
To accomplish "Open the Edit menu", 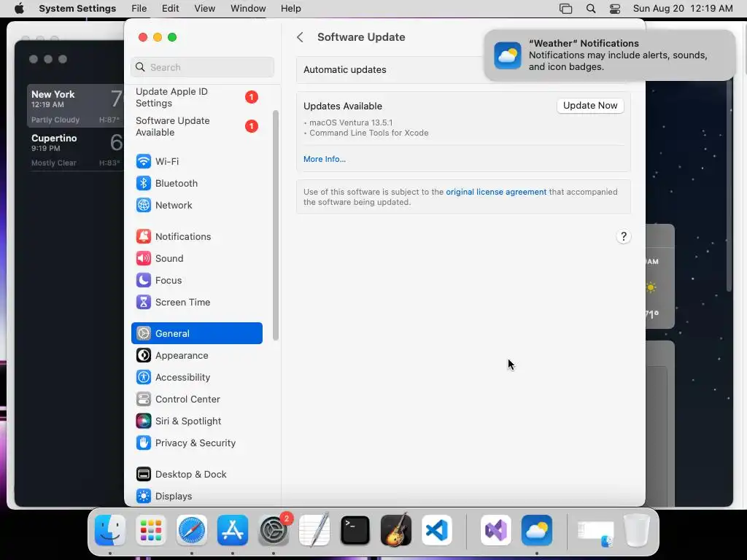I will pyautogui.click(x=170, y=9).
